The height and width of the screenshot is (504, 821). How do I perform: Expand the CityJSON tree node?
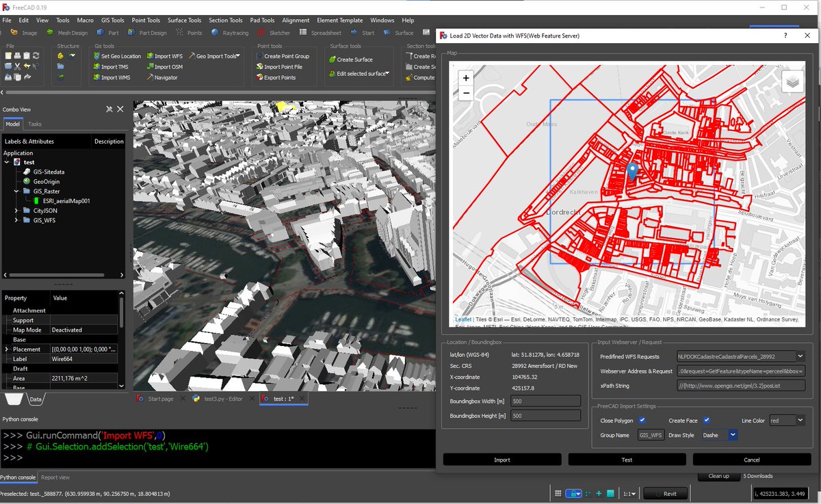click(16, 211)
